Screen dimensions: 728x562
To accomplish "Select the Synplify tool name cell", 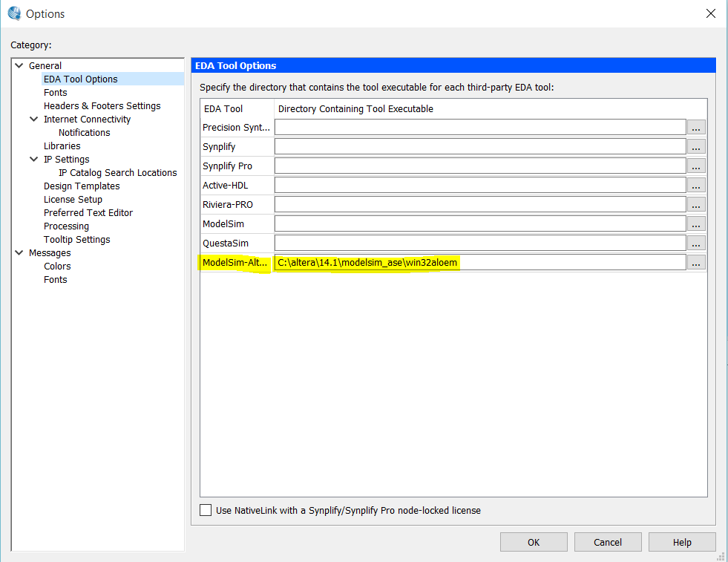I will tap(237, 147).
